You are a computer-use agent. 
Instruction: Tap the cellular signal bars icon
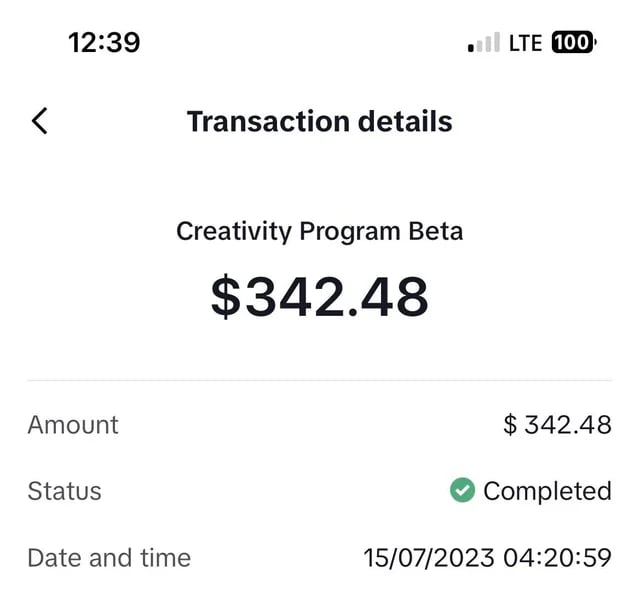(x=483, y=44)
